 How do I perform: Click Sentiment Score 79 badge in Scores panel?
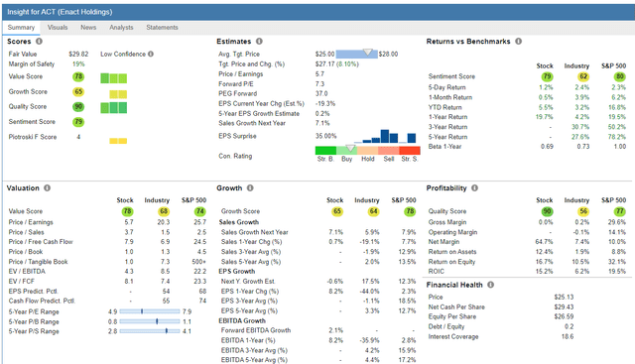point(78,122)
